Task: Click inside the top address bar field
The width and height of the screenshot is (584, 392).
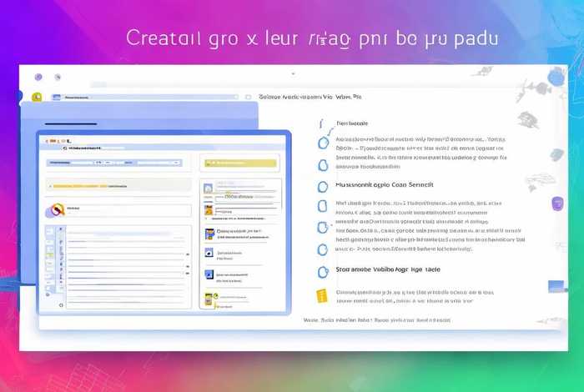Action: click(150, 98)
